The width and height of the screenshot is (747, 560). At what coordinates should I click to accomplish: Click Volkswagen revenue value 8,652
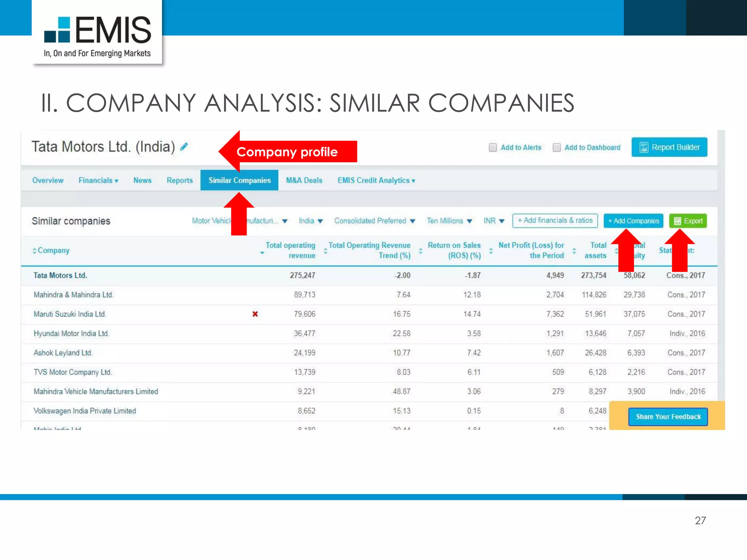[306, 411]
